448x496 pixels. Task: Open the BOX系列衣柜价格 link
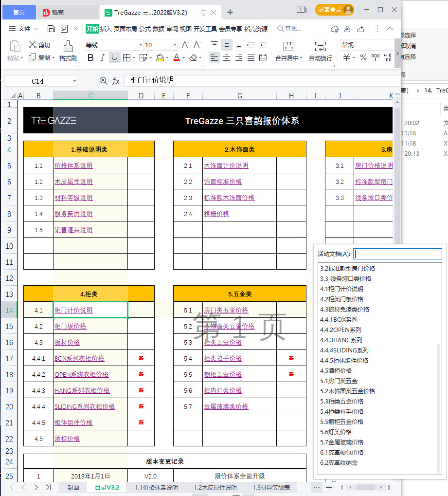coord(79,358)
